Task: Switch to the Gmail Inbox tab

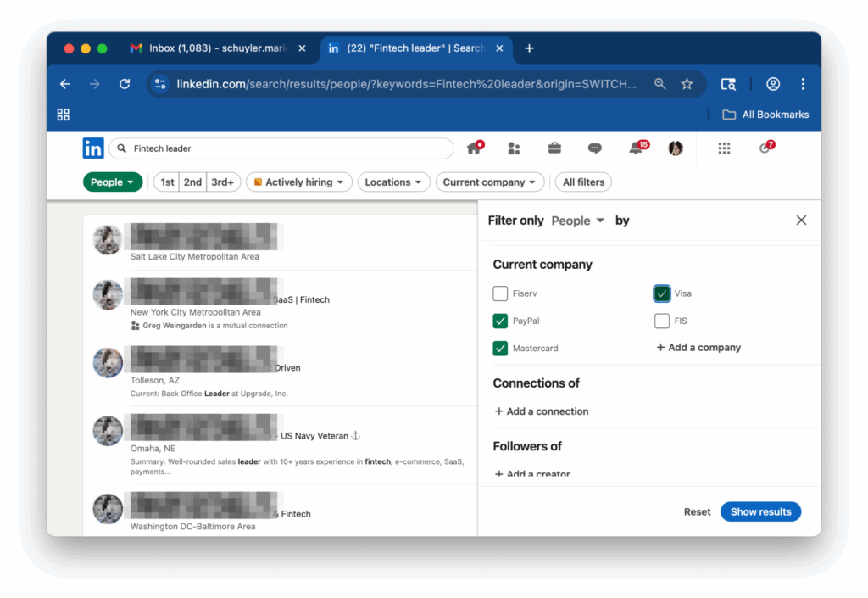Action: (216, 48)
